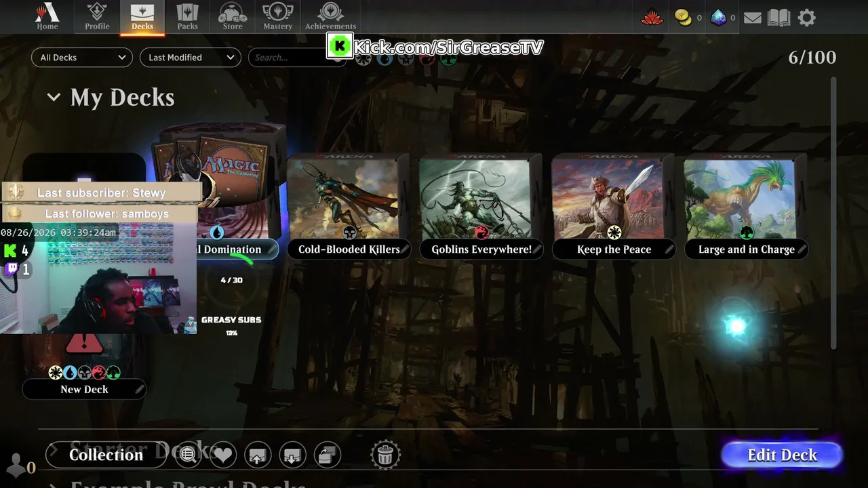
Task: Click the gems balance icon
Action: [x=718, y=18]
